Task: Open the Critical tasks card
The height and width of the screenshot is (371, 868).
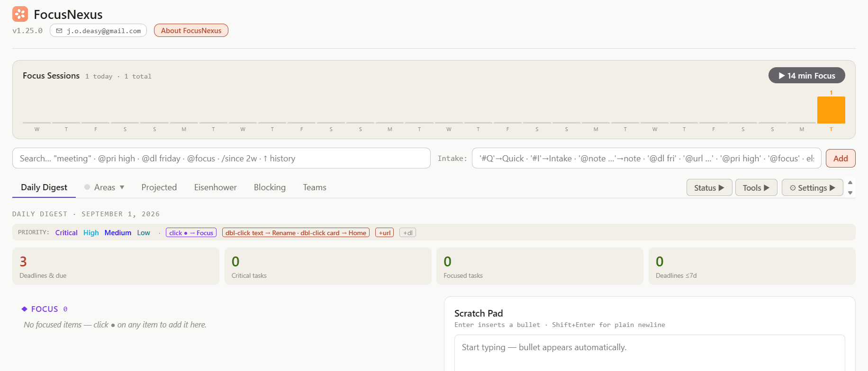Action: pos(328,266)
